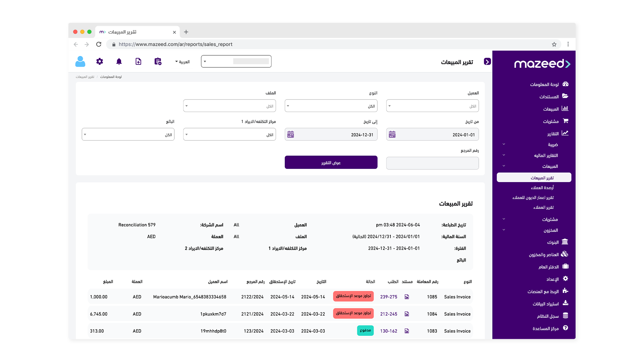Image resolution: width=644 pixels, height=362 pixels.
Task: Open العربية language selector
Action: pos(182,62)
